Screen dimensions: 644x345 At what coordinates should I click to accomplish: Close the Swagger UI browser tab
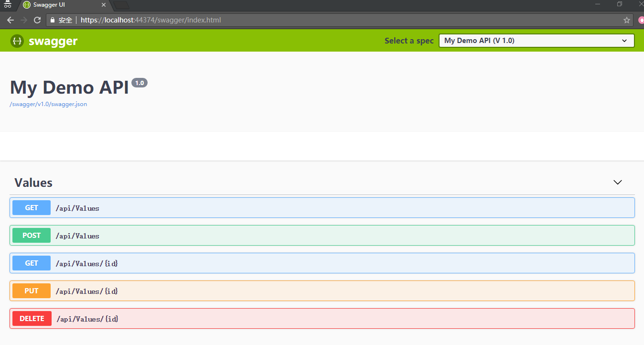pyautogui.click(x=104, y=5)
